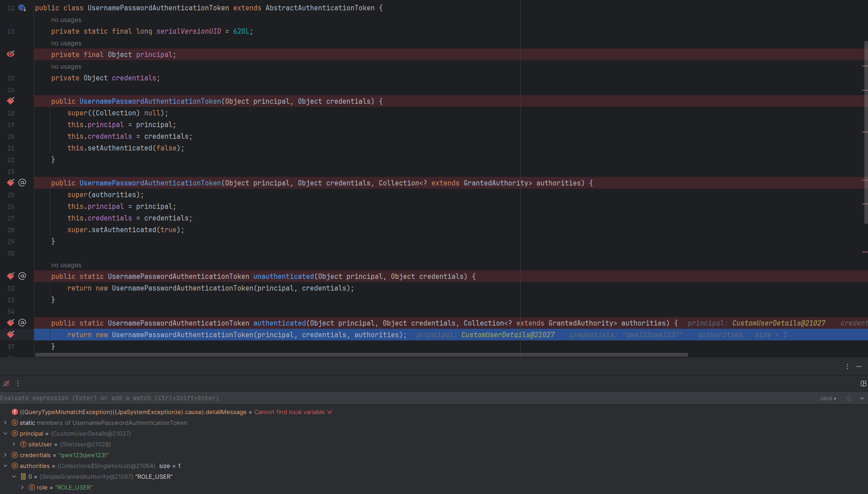Expand the siteUser field node
This screenshot has height=494, width=868.
point(14,444)
